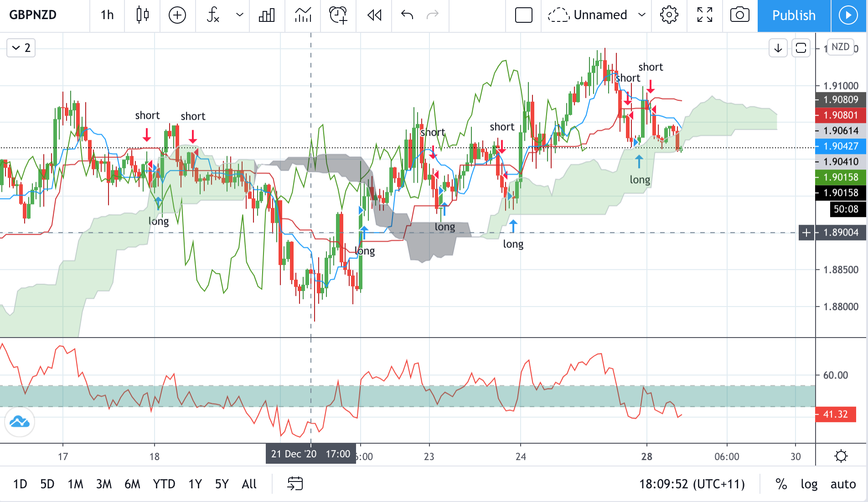Viewport: 868px width, 502px height.
Task: Click the 1.90410 price label
Action: [x=841, y=162]
